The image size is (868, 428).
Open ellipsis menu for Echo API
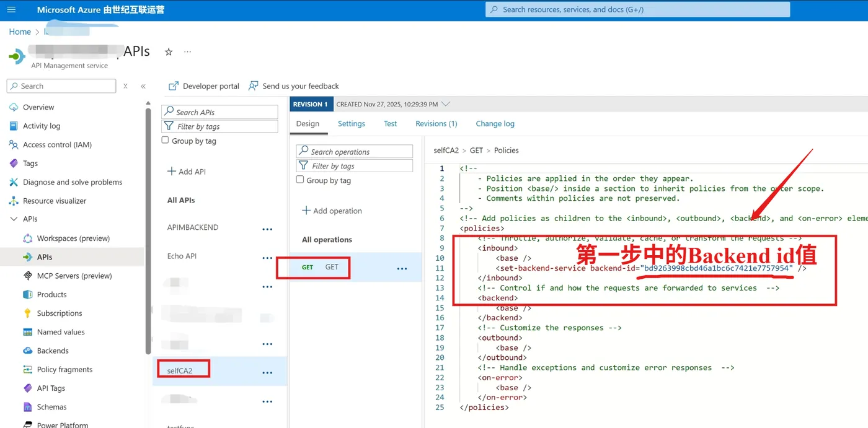pos(267,258)
